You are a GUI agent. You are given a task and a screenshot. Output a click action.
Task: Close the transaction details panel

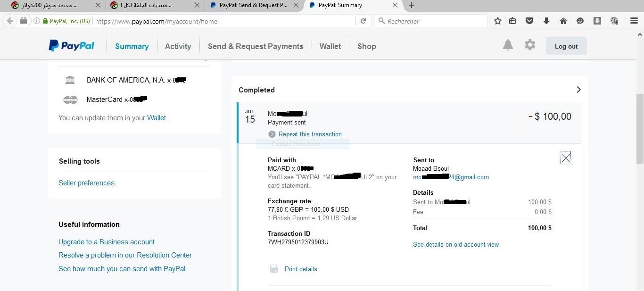pyautogui.click(x=566, y=158)
